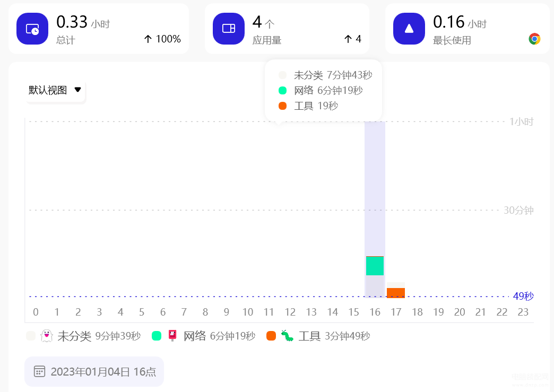Select the orange 工具 bar at hour 17

[x=396, y=293]
